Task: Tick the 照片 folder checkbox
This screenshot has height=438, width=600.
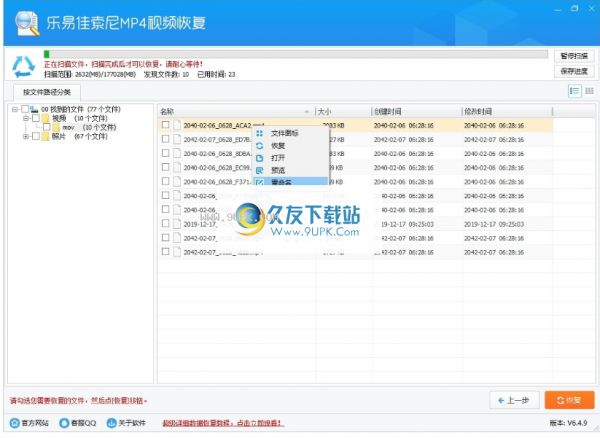Action: coord(36,137)
